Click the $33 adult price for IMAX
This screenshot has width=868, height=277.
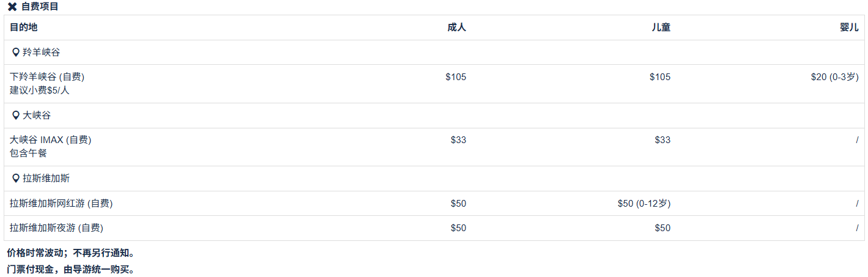(x=458, y=140)
